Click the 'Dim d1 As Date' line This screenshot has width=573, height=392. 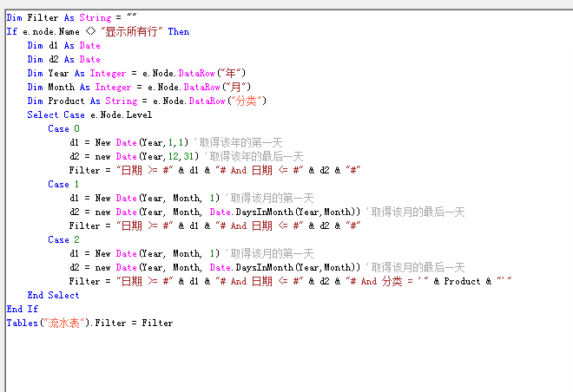63,45
